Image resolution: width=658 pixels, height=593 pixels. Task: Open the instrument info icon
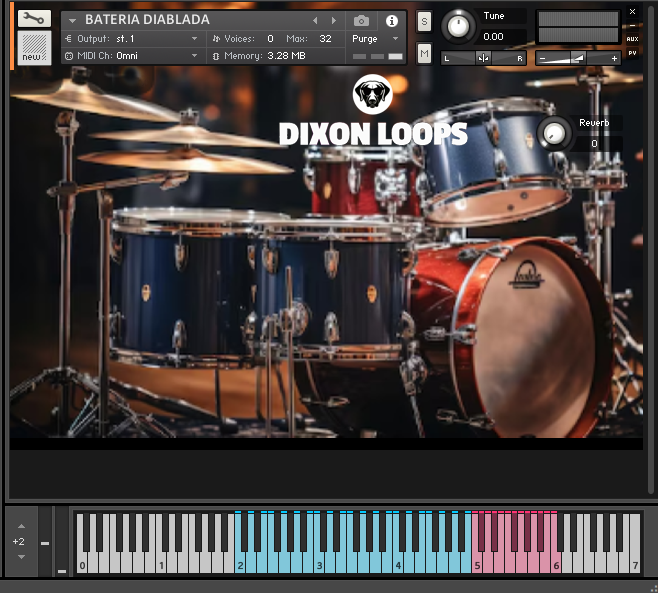coord(391,20)
